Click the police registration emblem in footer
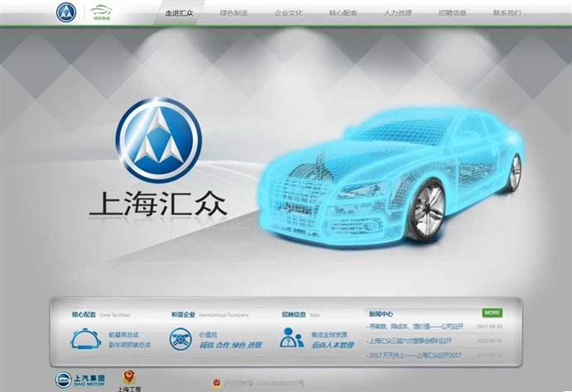The height and width of the screenshot is (392, 572). click(217, 383)
